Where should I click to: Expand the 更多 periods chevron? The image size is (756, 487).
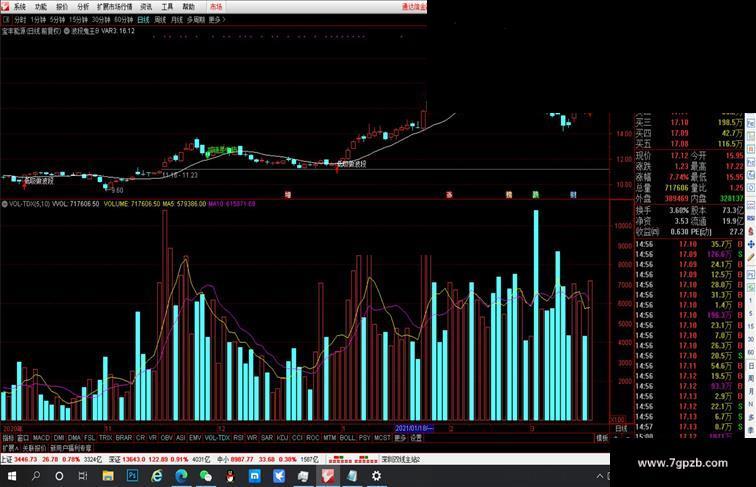pyautogui.click(x=216, y=20)
